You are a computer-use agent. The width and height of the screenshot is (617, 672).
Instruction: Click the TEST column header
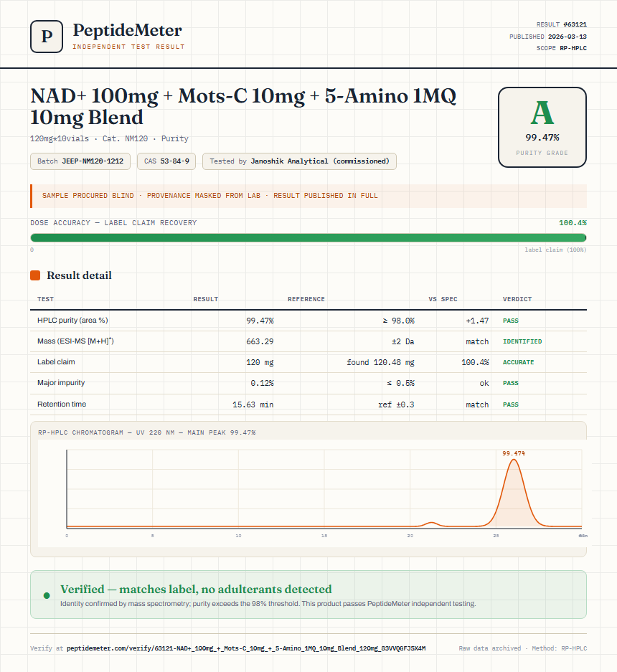tap(45, 299)
